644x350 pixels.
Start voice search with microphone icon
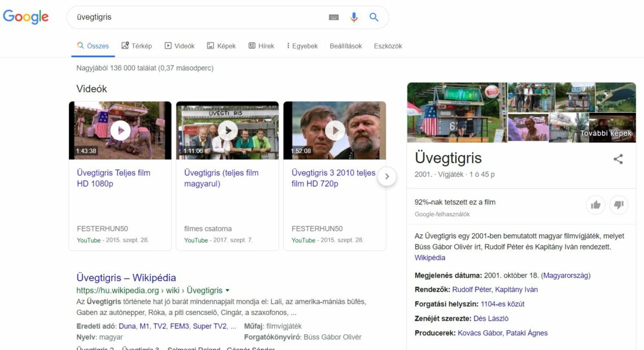(x=354, y=17)
